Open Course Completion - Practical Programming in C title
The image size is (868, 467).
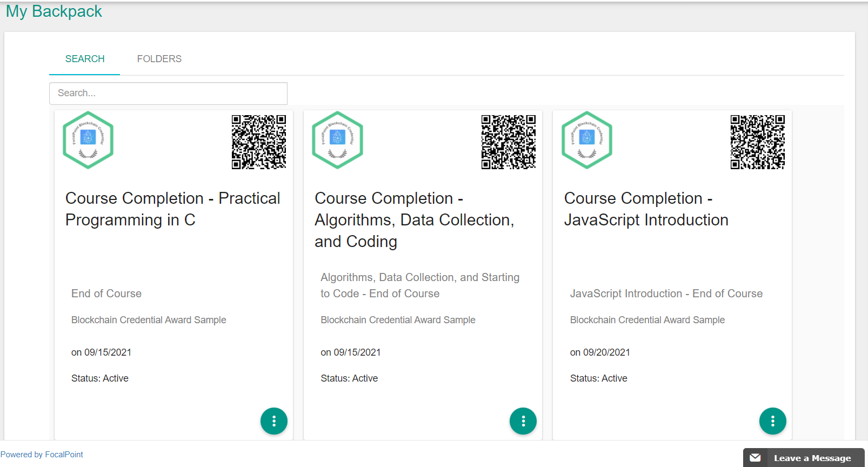click(172, 209)
